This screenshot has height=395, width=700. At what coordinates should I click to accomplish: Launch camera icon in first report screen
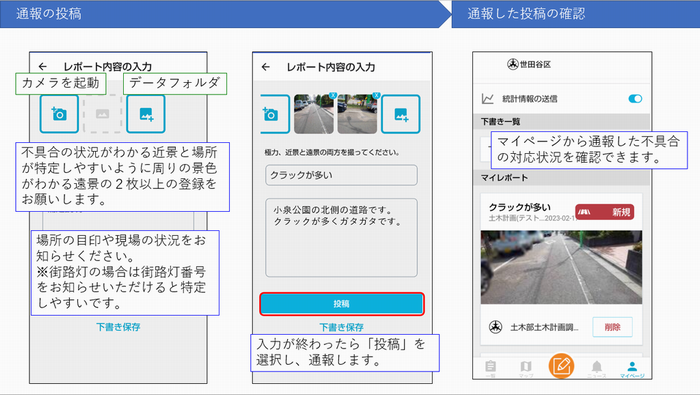(x=59, y=114)
